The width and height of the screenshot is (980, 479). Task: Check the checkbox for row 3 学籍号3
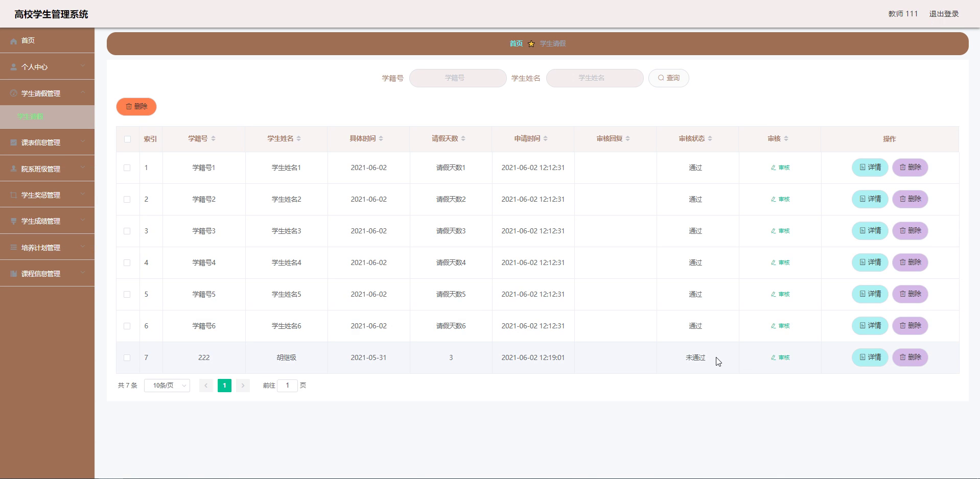coord(127,231)
